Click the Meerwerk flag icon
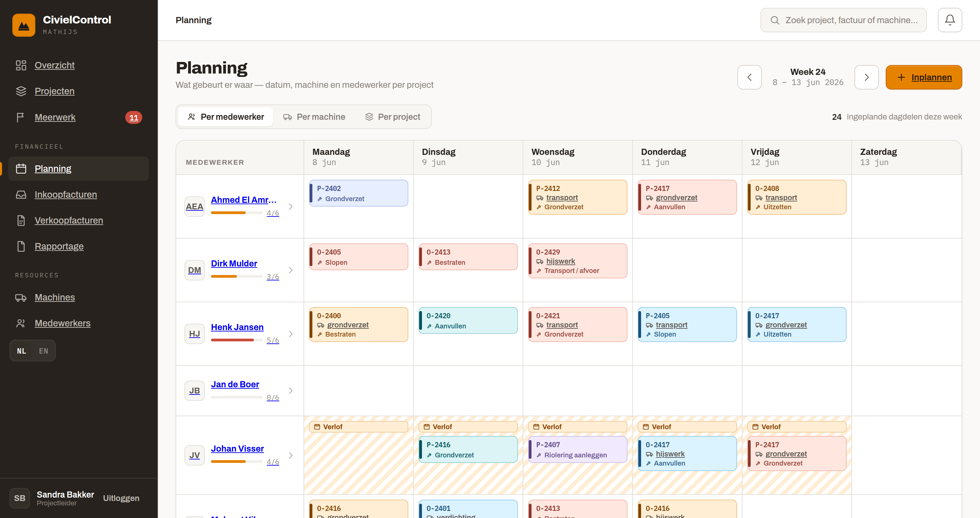 coord(21,117)
